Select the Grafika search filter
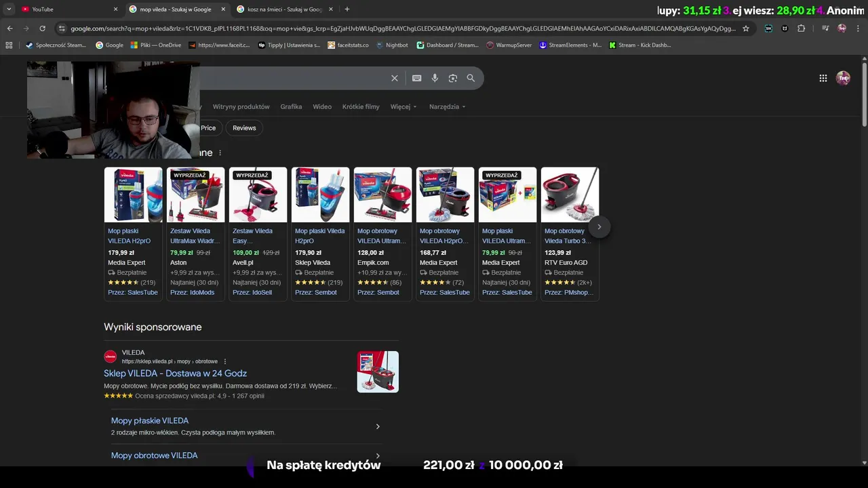 coord(291,106)
